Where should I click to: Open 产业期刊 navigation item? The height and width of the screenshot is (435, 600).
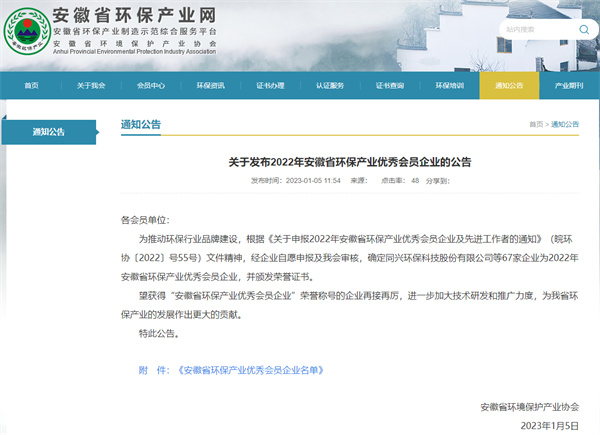(569, 86)
